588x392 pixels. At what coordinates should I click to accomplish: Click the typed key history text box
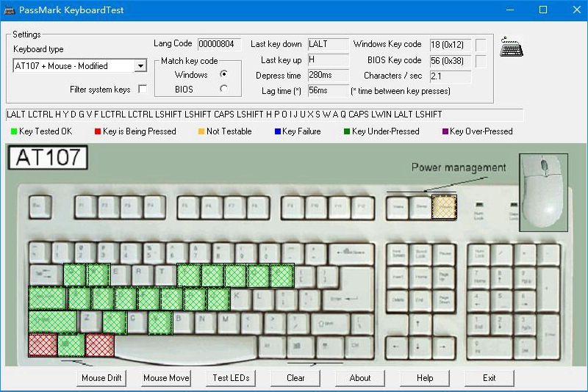(265, 115)
